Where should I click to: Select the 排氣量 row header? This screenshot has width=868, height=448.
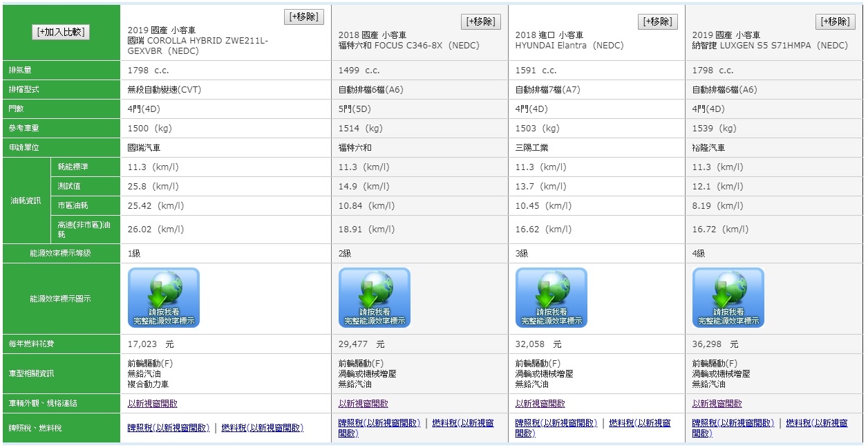(x=62, y=71)
